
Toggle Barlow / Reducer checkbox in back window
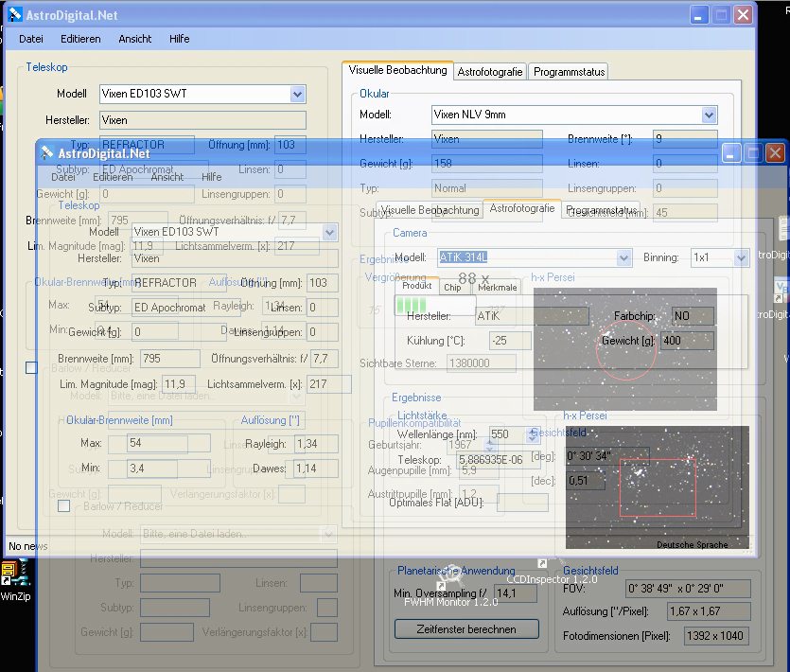click(x=31, y=367)
